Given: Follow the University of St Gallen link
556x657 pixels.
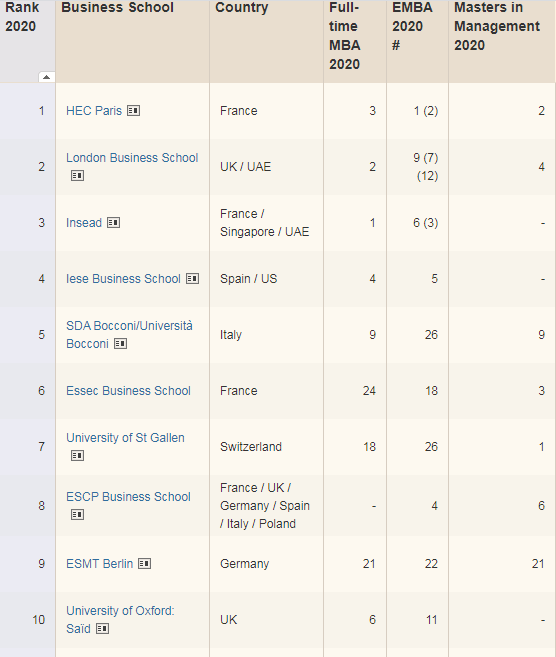Looking at the screenshot, I should [x=125, y=437].
